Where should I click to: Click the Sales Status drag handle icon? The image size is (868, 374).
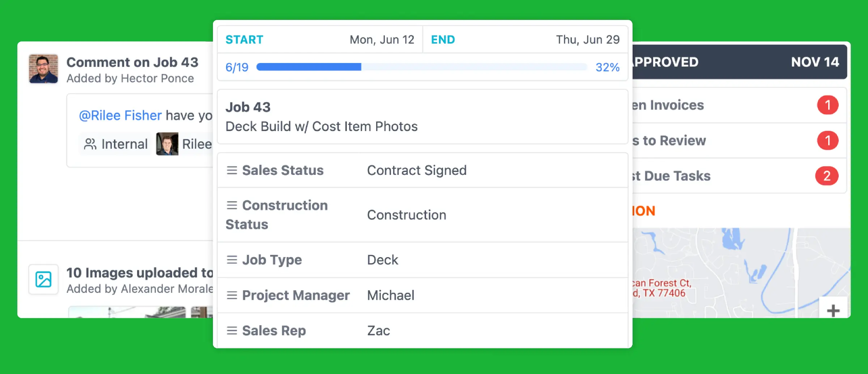(x=232, y=170)
